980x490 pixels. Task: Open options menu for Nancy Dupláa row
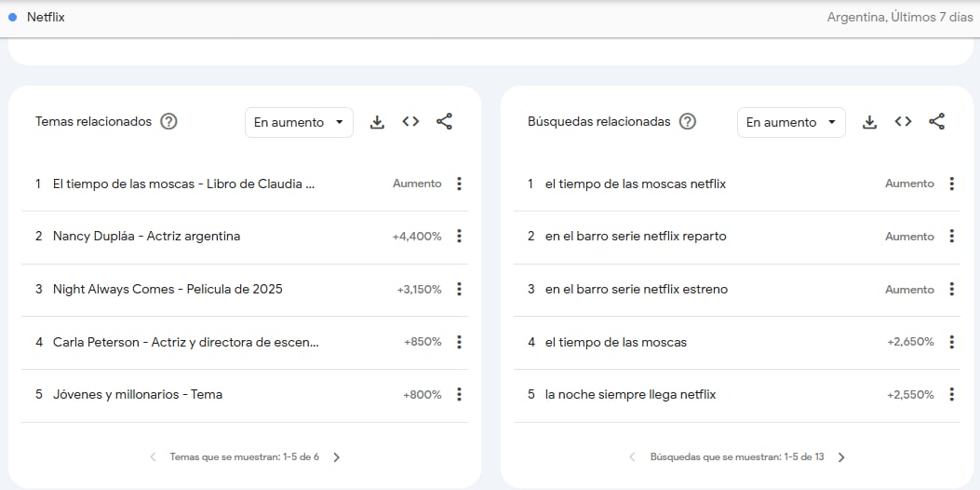[x=460, y=236]
